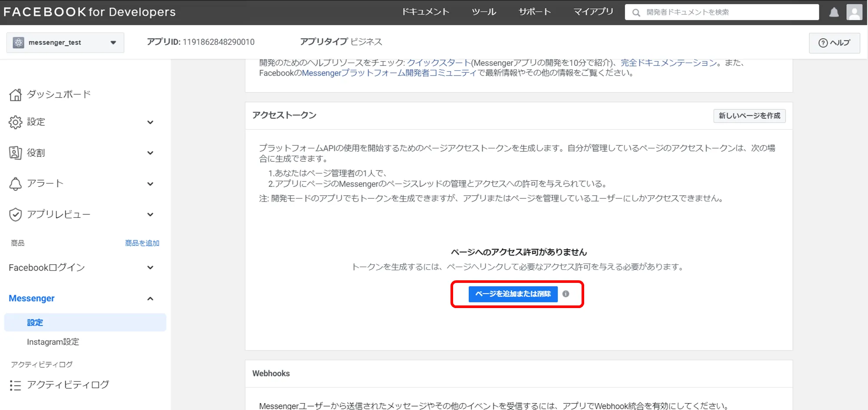Viewport: 868px width, 410px height.
Task: Open the user profile avatar
Action: tap(854, 12)
